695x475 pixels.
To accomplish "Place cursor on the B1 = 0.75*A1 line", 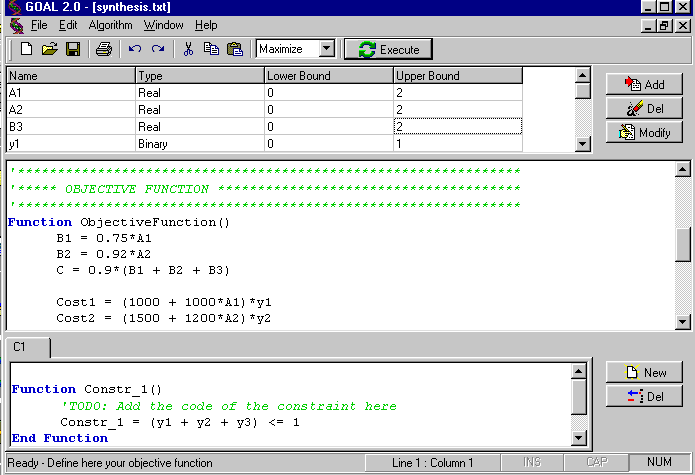I will (104, 238).
